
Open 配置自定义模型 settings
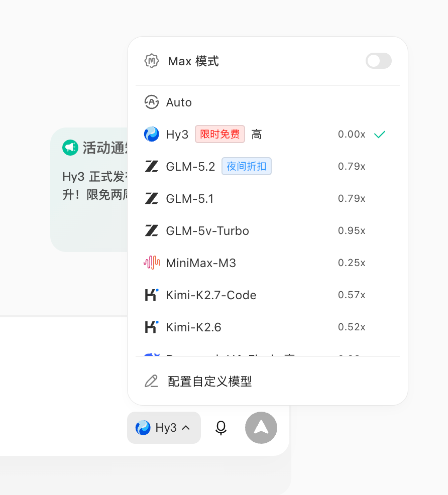(267, 382)
